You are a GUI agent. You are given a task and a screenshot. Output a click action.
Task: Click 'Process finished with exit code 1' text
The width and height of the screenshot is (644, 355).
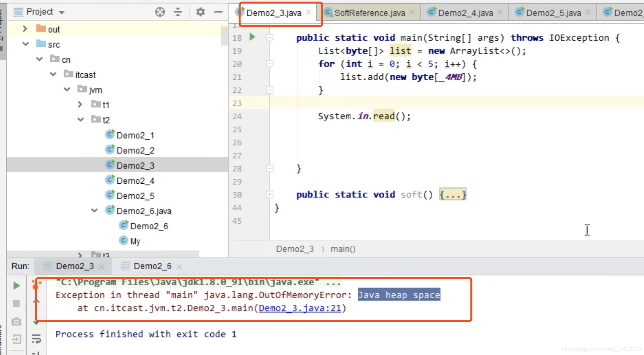146,334
